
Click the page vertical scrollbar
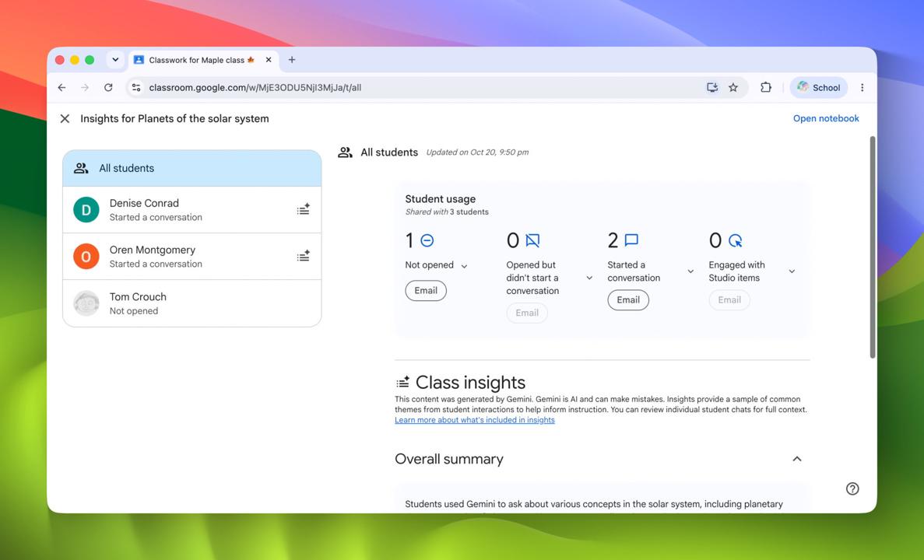pyautogui.click(x=872, y=247)
